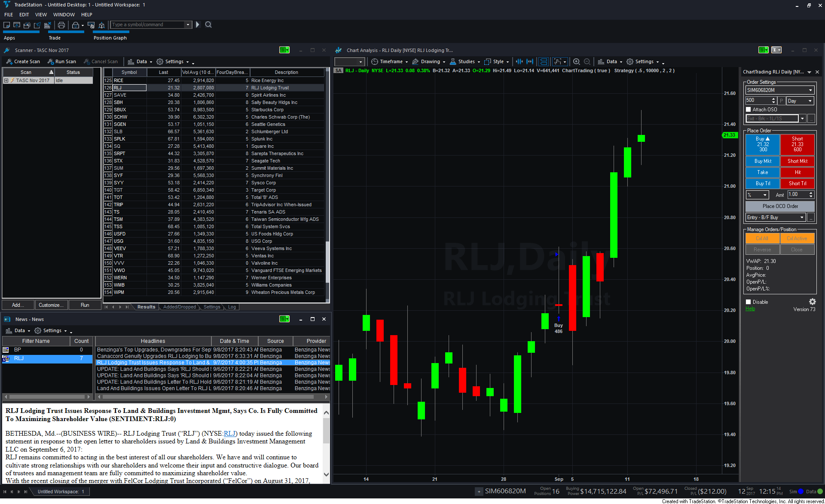The image size is (825, 504).
Task: Open the EDIT menu
Action: [24, 15]
